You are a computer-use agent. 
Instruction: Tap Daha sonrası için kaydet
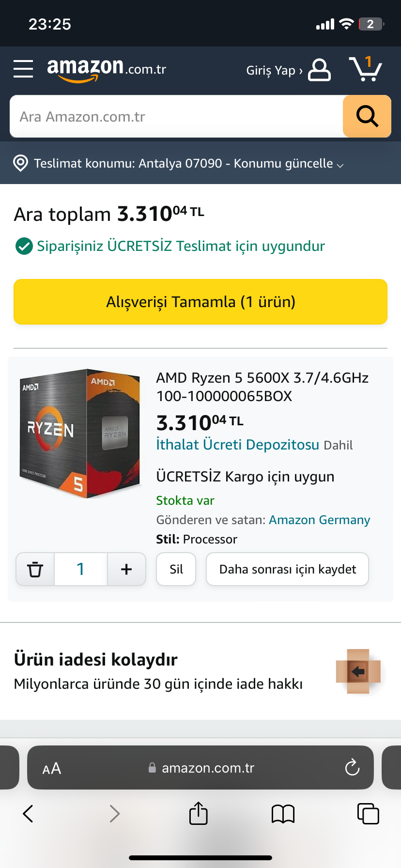pos(288,569)
